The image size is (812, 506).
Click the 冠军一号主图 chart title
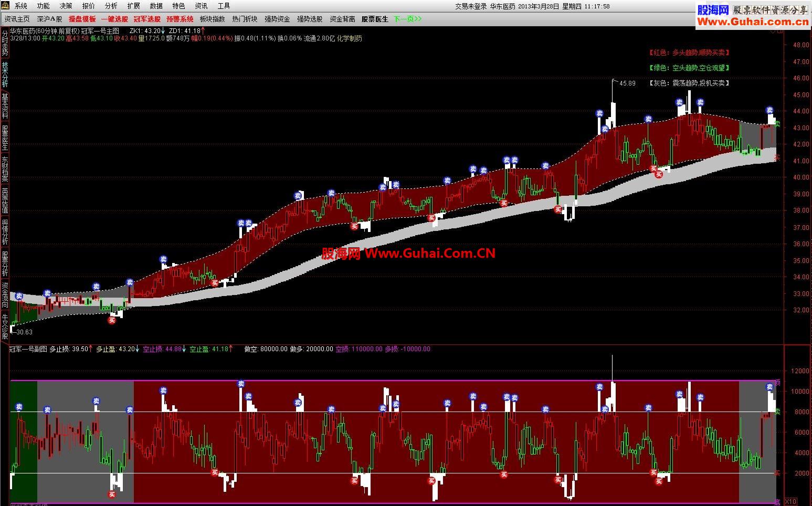tap(100, 31)
